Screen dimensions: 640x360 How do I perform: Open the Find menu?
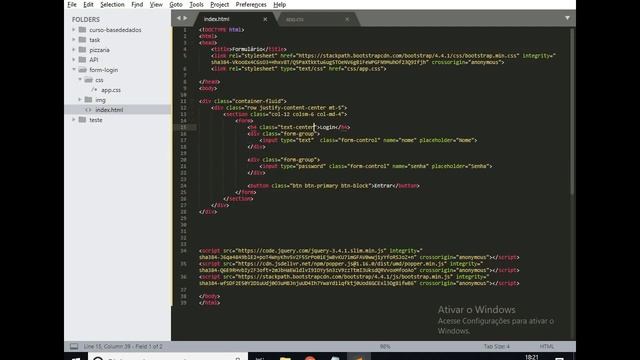click(137, 4)
